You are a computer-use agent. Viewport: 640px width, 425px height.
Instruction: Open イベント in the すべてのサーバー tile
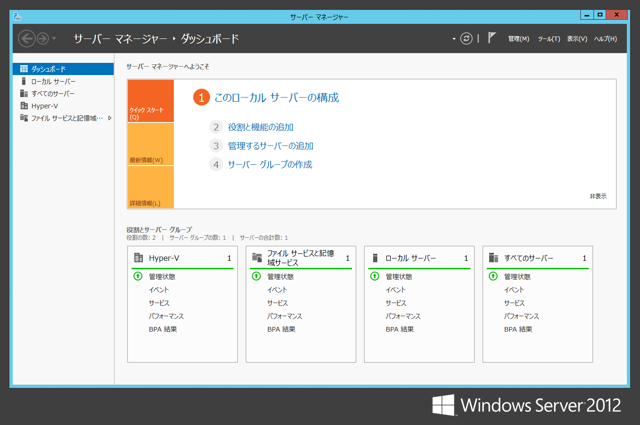[514, 290]
